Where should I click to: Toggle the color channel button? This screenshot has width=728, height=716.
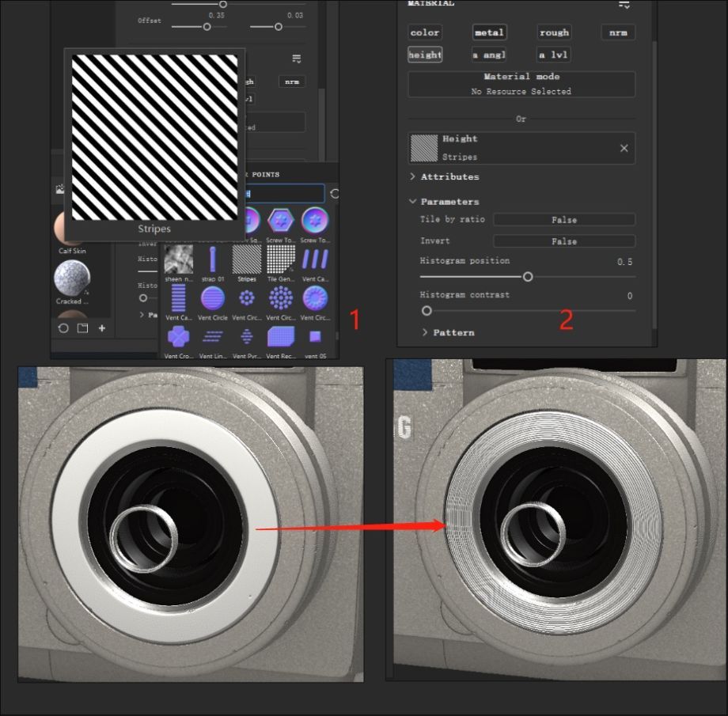(x=425, y=32)
